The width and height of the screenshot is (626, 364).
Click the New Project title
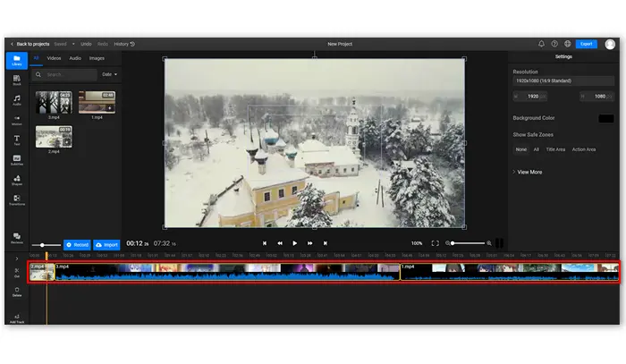[340, 44]
